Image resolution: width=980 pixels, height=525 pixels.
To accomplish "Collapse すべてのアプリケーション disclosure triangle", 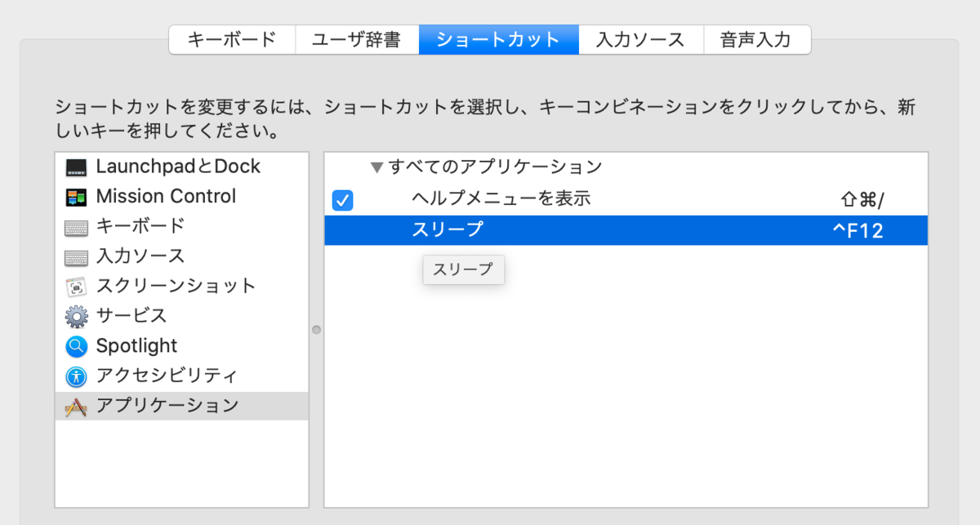I will coord(376,167).
